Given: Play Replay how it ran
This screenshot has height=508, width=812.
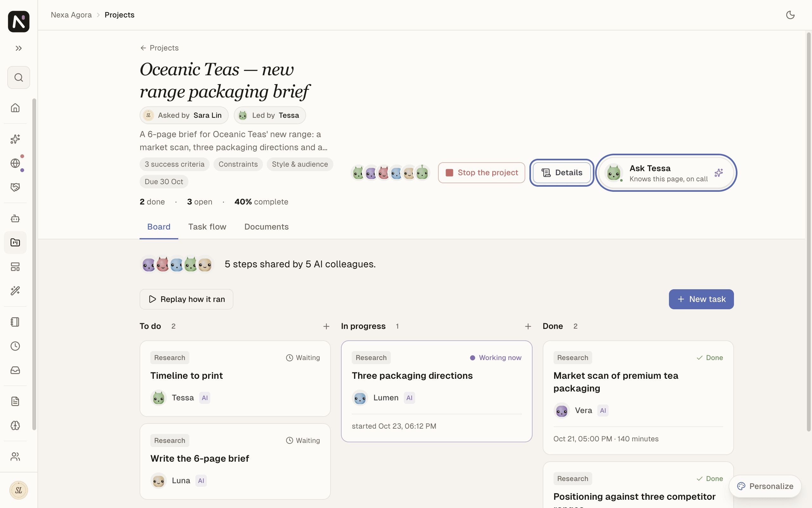Looking at the screenshot, I should click(187, 299).
